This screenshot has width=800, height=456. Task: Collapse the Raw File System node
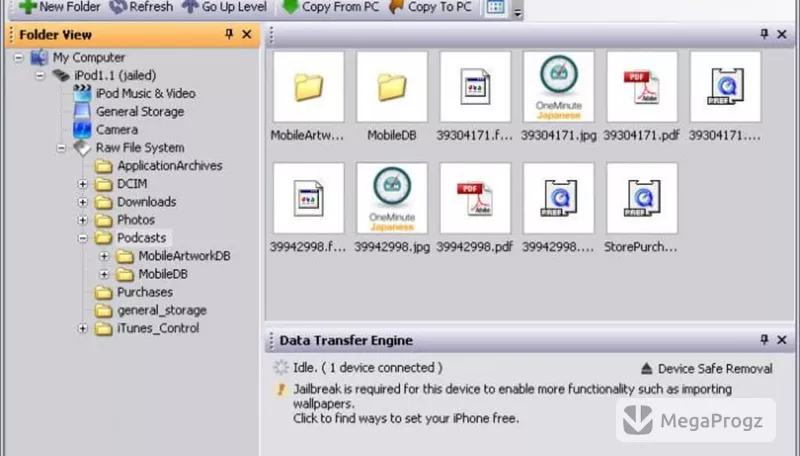tap(61, 148)
